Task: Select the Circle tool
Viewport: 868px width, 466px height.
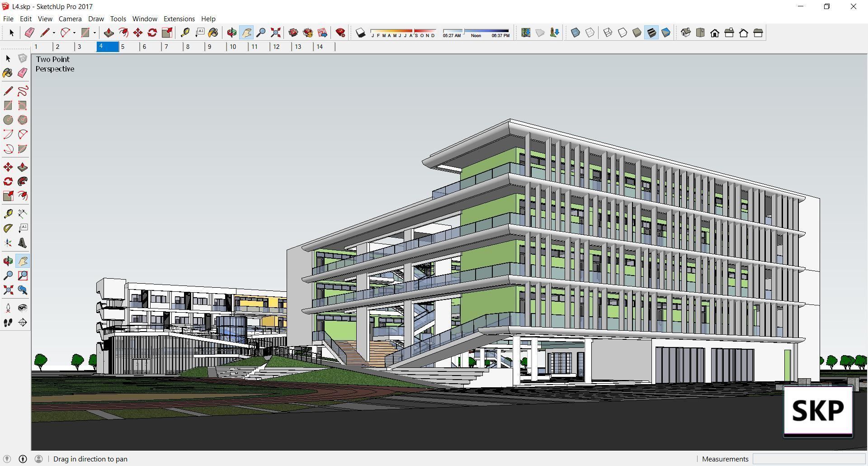Action: coord(8,120)
